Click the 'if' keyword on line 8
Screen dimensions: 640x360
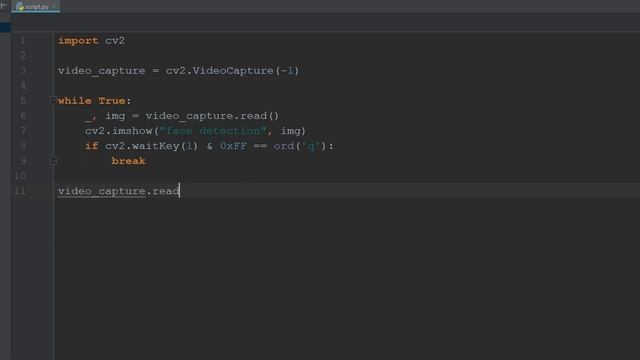coord(91,146)
